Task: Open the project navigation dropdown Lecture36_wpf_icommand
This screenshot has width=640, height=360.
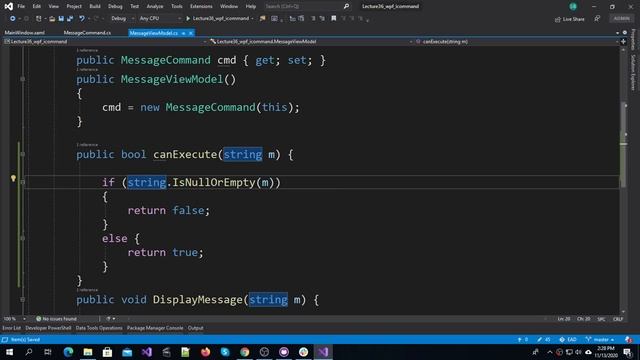Action: pyautogui.click(x=105, y=42)
